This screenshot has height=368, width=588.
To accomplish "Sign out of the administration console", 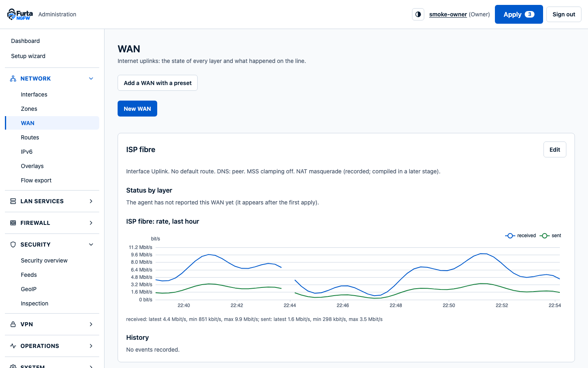I will pos(563,14).
